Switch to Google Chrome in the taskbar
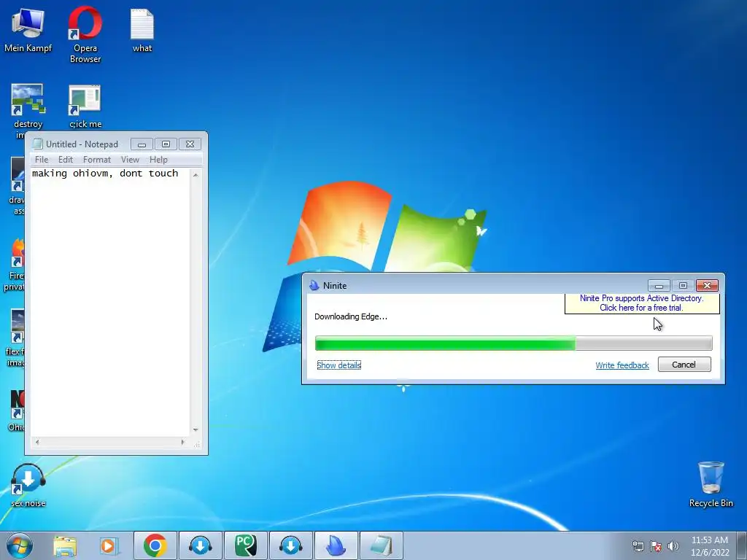Screen dimensions: 747x560 click(155, 545)
